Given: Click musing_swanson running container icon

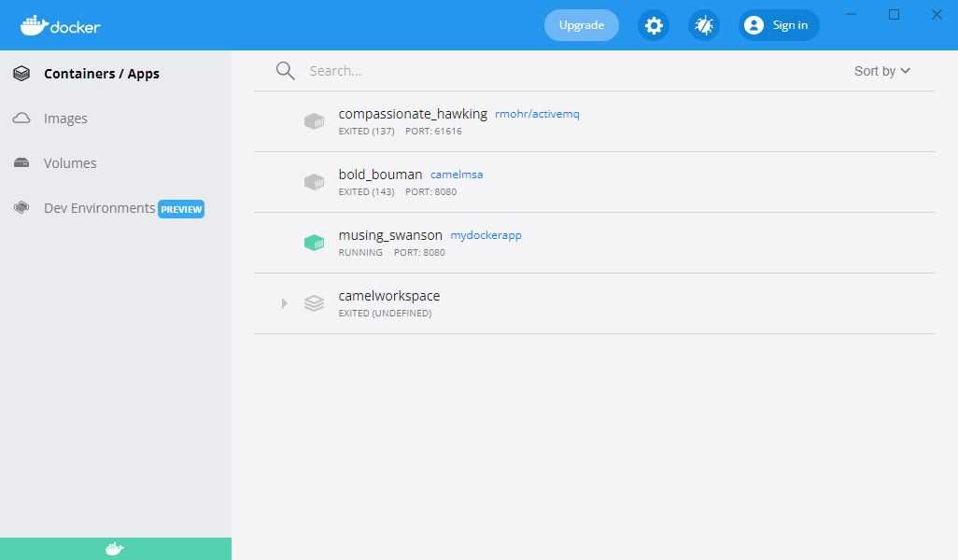Looking at the screenshot, I should coord(314,243).
